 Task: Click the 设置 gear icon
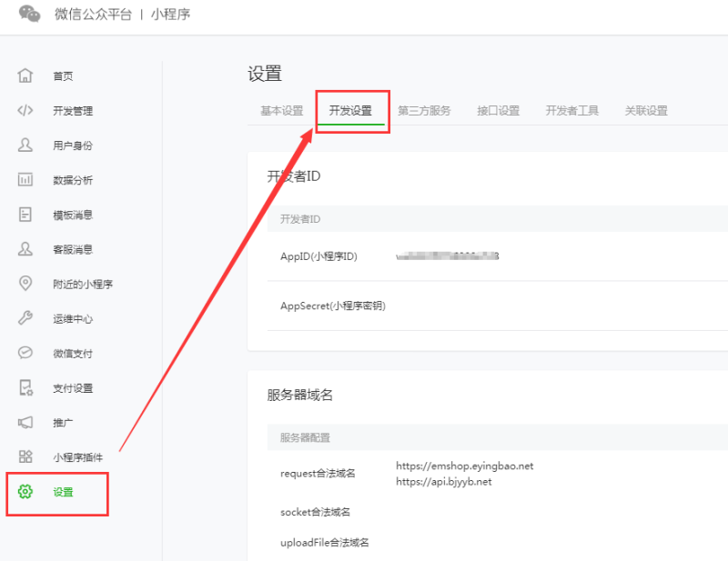[25, 492]
